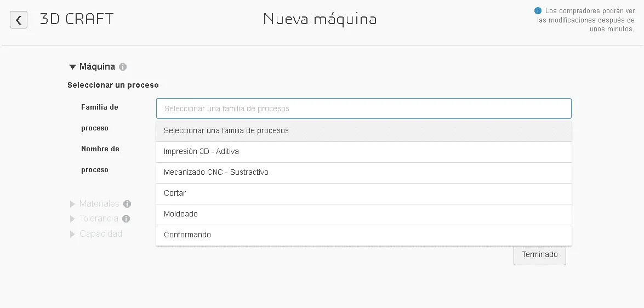This screenshot has width=644, height=308.
Task: Click the Nueva máquina page title
Action: coord(320,19)
